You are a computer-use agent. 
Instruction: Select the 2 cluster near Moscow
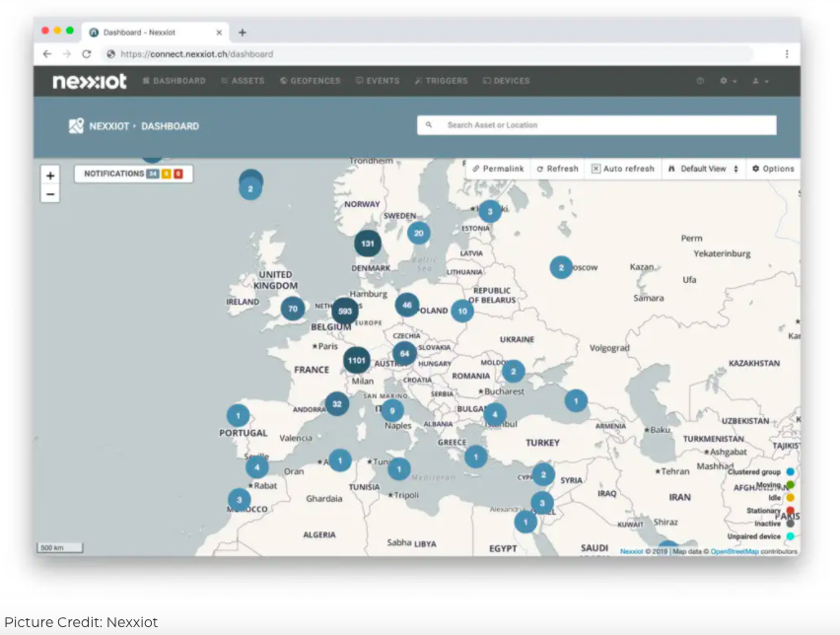coord(561,267)
